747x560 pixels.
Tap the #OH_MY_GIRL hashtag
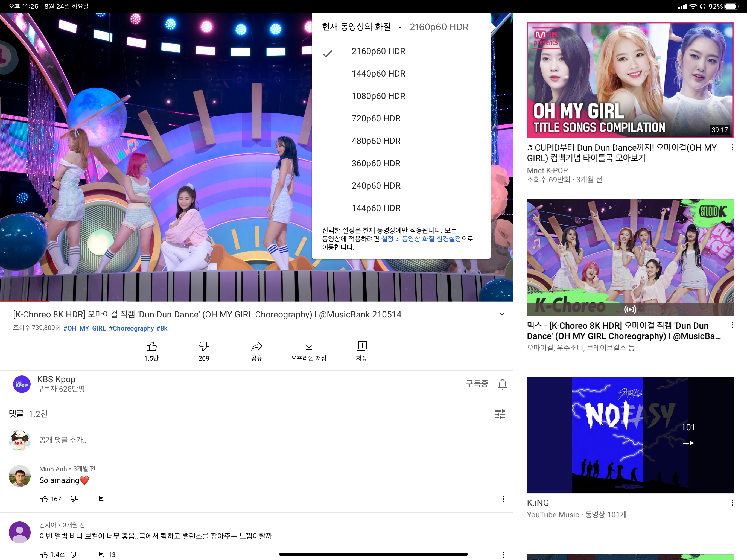coord(84,328)
